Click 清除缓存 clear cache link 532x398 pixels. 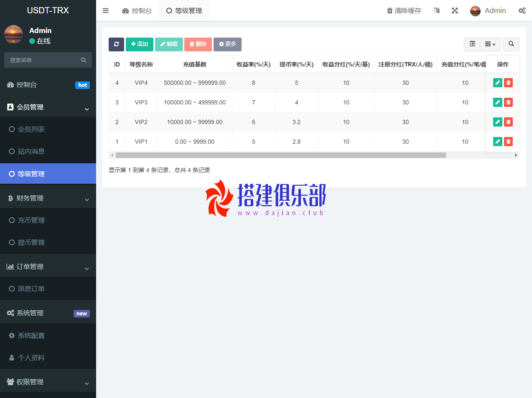tap(404, 11)
